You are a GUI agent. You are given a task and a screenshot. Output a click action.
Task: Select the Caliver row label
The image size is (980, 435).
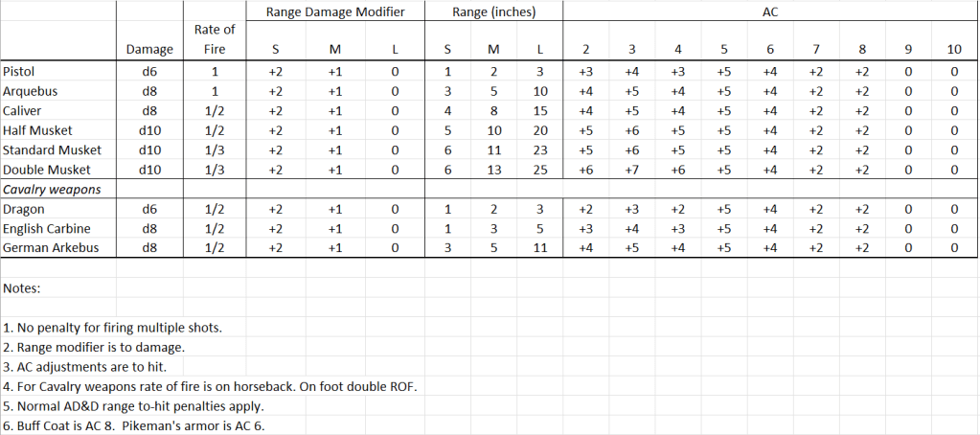(23, 111)
